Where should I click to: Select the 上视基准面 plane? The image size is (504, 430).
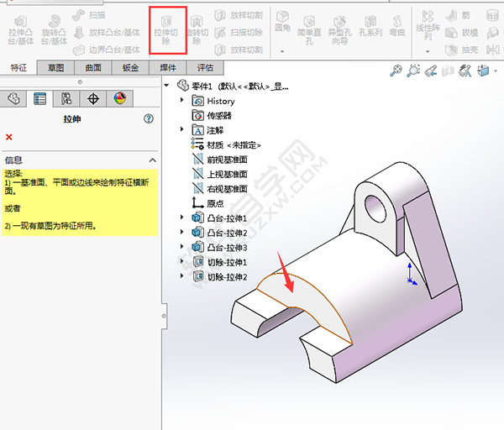tap(220, 175)
